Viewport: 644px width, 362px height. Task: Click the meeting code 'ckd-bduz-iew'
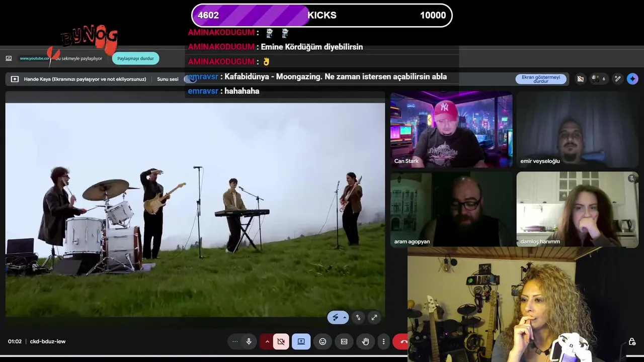[x=48, y=341]
